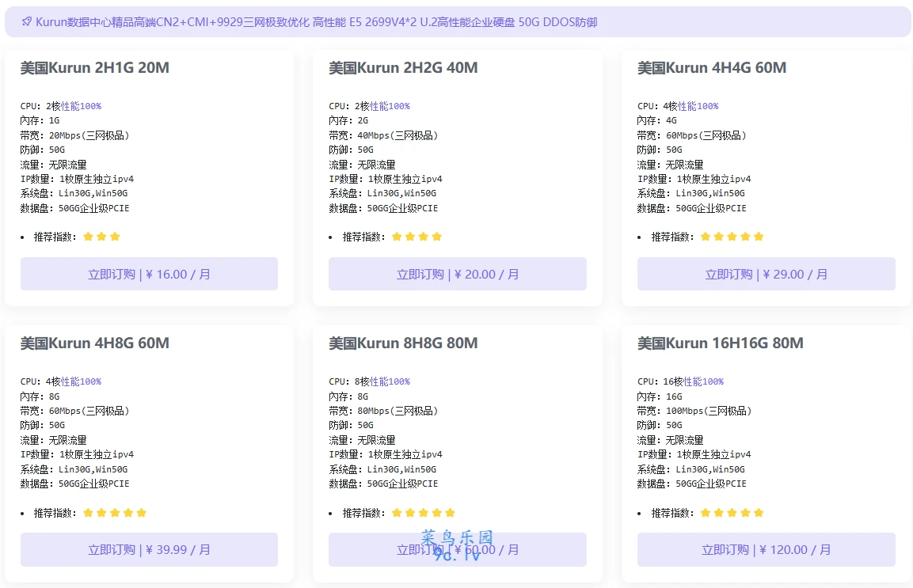The height and width of the screenshot is (588, 913).
Task: Click the 美国Kurun 16H16G 80M title
Action: pos(721,343)
